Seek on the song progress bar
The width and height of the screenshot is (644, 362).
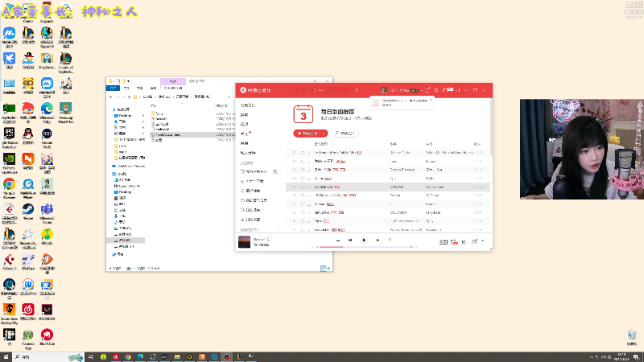point(365,247)
